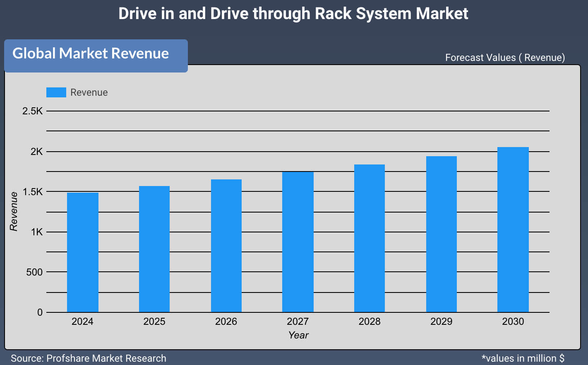
Task: Click the 1K y-axis label
Action: tap(36, 232)
